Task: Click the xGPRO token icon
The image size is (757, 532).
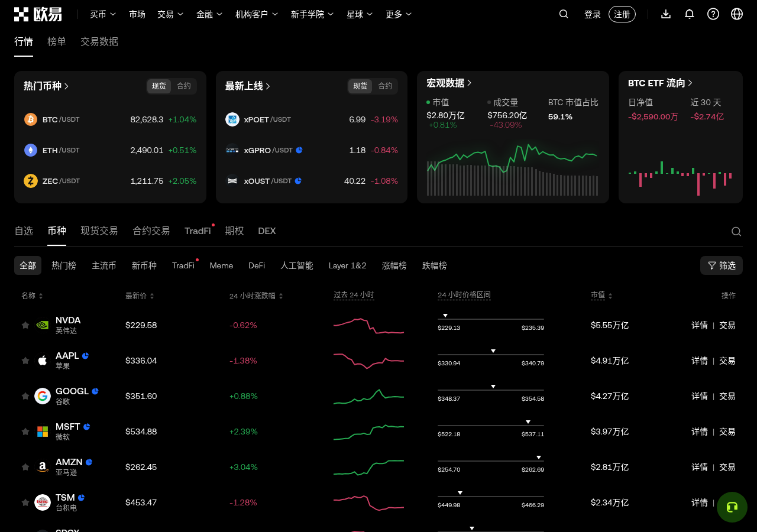Action: [232, 150]
